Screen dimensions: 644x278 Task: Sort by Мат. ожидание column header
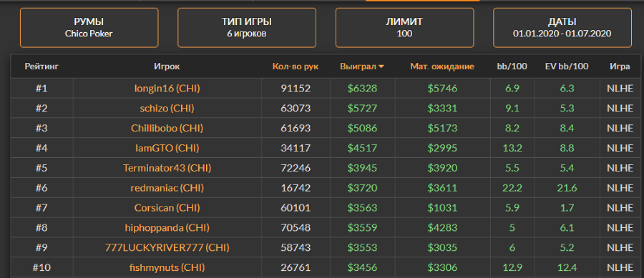442,66
